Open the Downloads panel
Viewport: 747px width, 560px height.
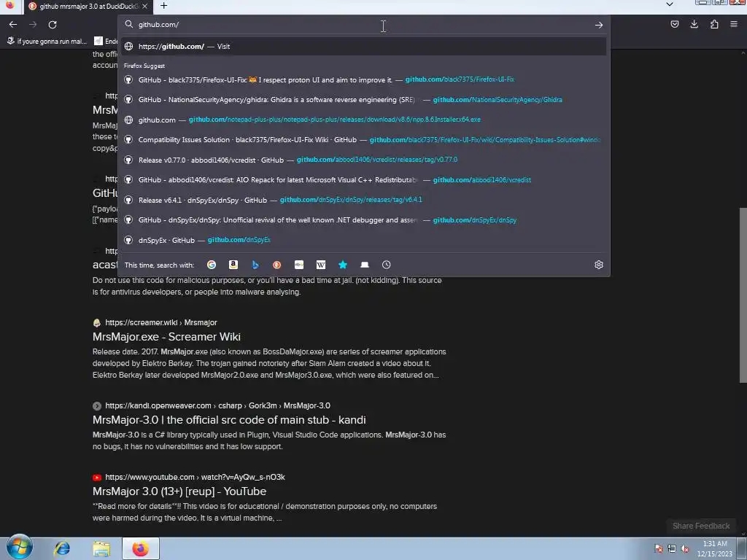tap(694, 24)
